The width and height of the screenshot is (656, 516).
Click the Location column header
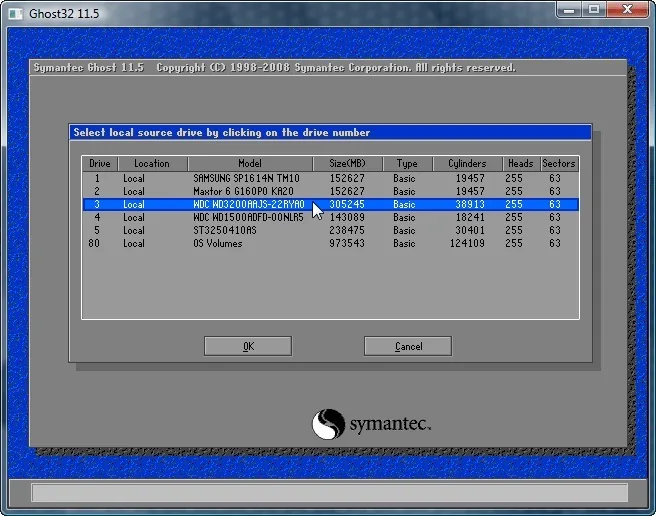coord(153,164)
